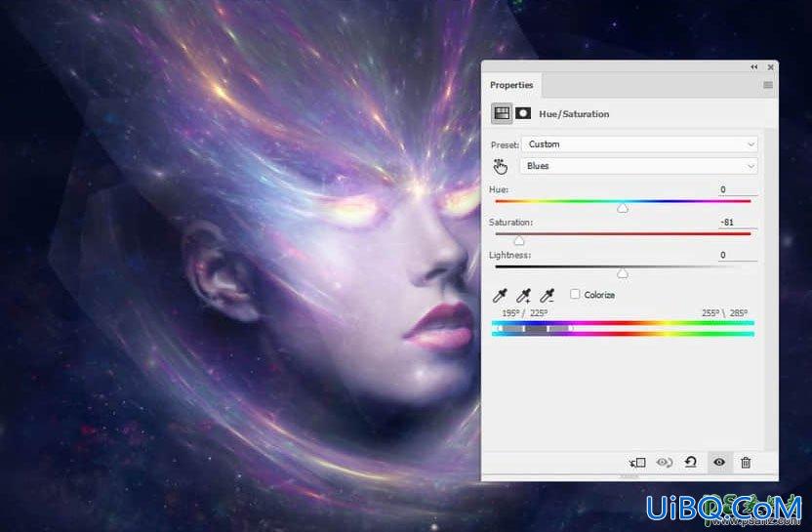The height and width of the screenshot is (532, 812).
Task: Click the top color spectrum strip
Action: 623,323
